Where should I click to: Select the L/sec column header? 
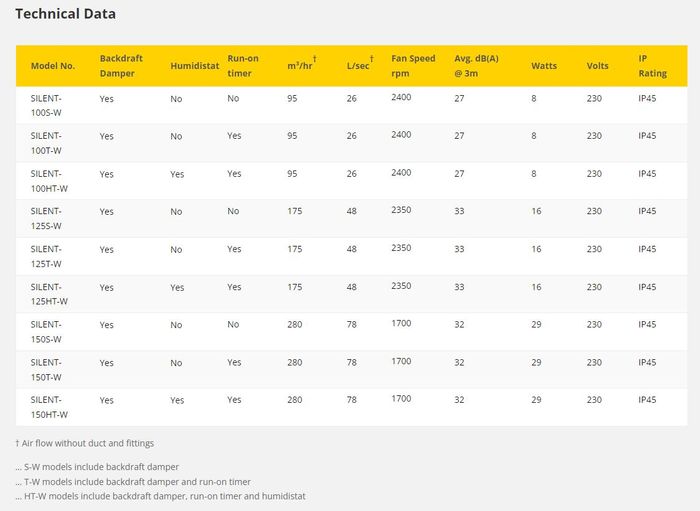coord(359,65)
